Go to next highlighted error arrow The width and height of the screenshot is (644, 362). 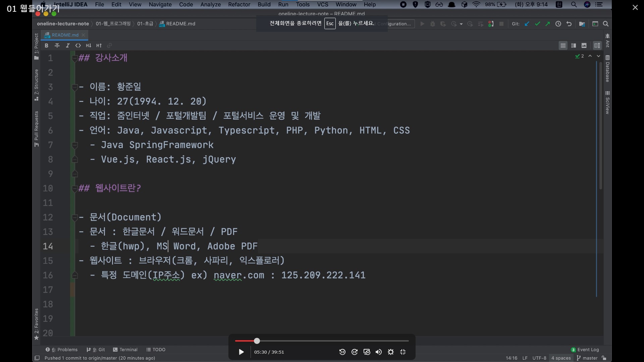(598, 56)
